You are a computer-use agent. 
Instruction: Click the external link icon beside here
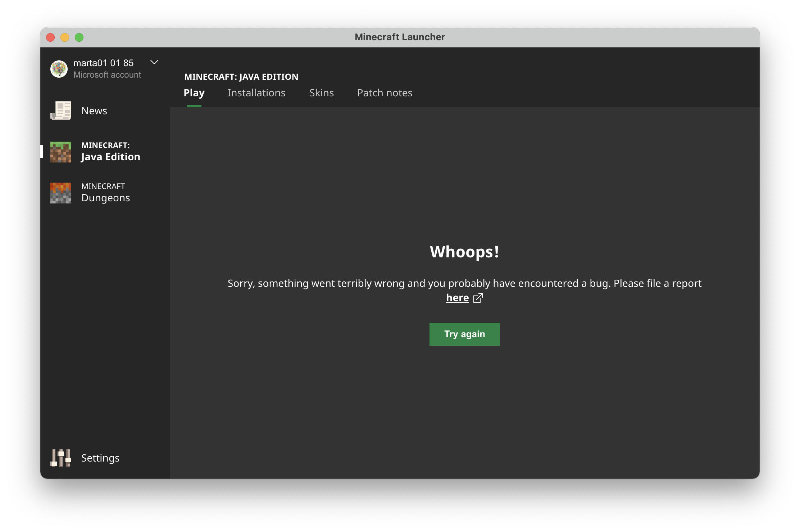click(x=478, y=298)
